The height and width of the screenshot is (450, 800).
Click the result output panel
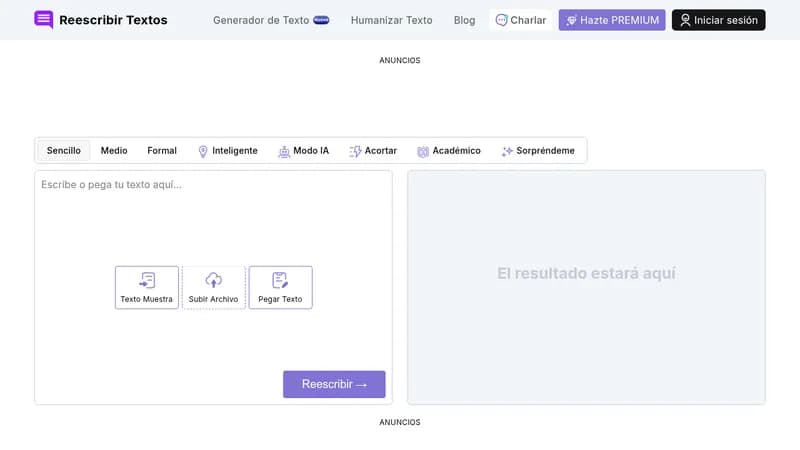(x=586, y=287)
